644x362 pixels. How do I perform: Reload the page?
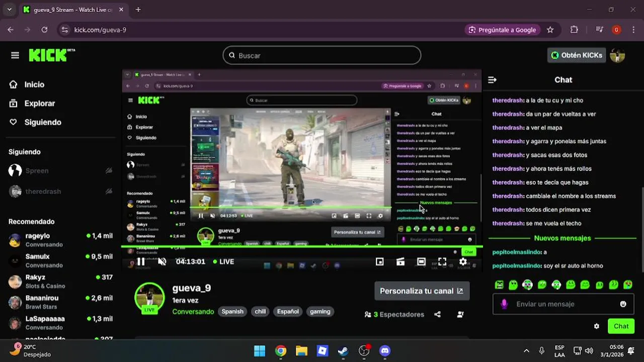(x=44, y=30)
